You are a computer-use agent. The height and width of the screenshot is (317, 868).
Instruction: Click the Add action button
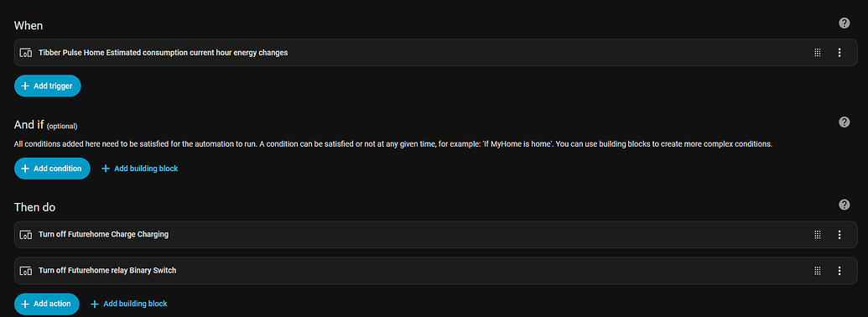pos(46,304)
